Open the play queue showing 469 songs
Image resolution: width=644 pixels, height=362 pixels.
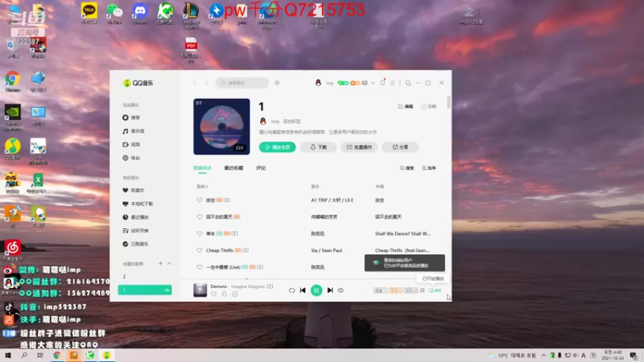coord(435,290)
